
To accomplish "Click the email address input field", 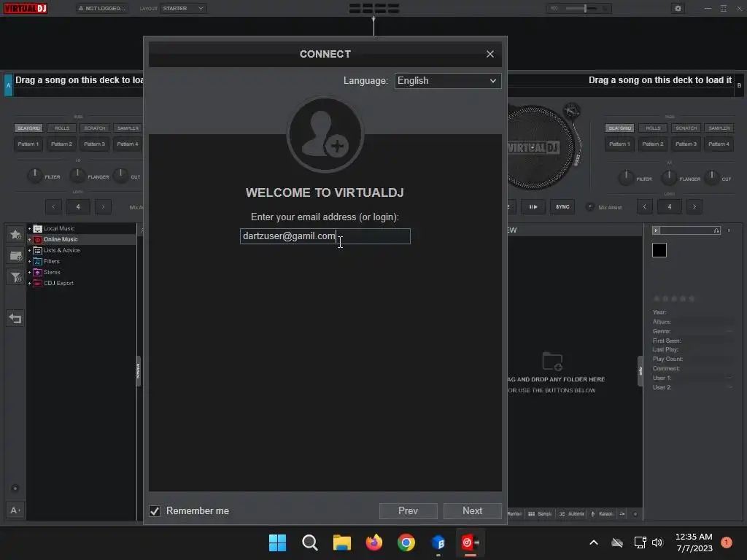I will 325,236.
